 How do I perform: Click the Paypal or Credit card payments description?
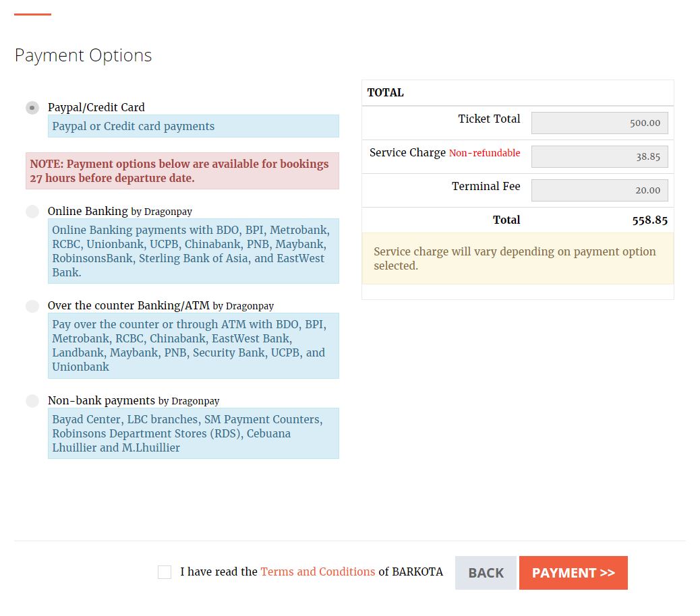(x=194, y=126)
